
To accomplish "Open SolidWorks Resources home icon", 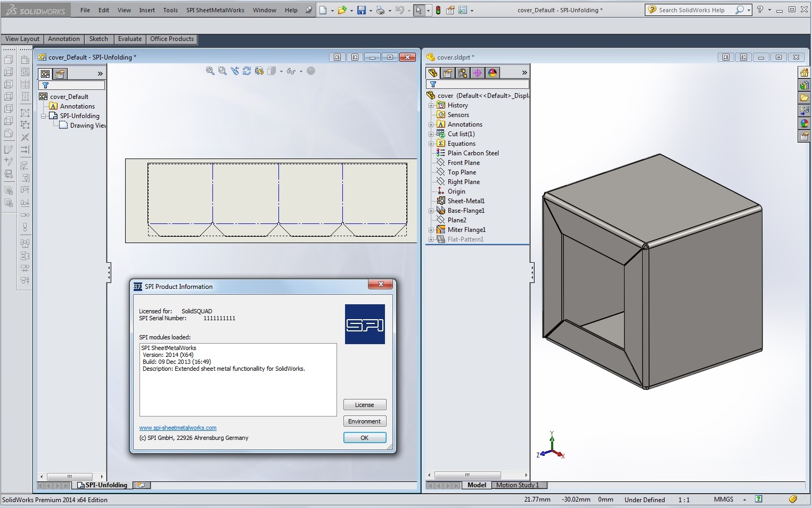I will (804, 72).
